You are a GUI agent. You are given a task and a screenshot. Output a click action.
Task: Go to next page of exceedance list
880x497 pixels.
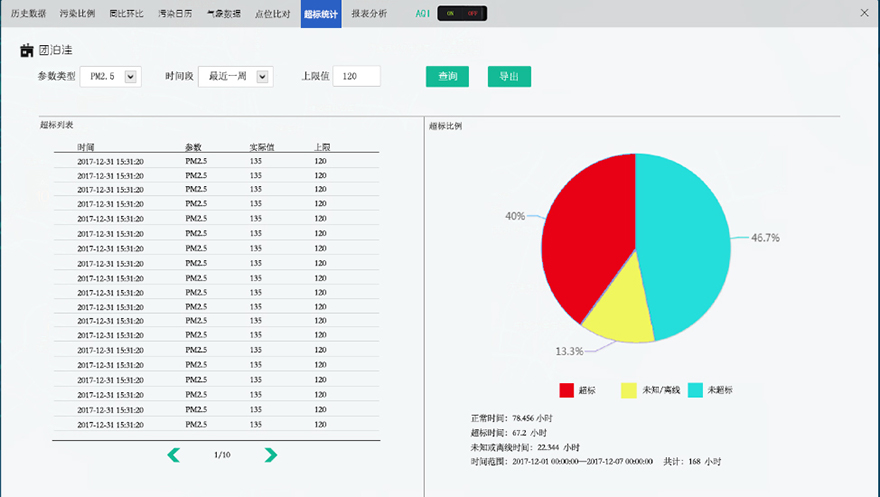coord(270,455)
